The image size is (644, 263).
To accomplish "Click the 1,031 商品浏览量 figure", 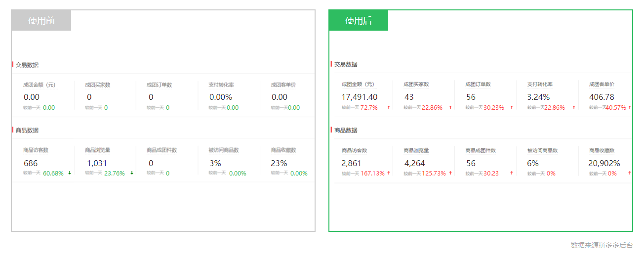I will 97,163.
